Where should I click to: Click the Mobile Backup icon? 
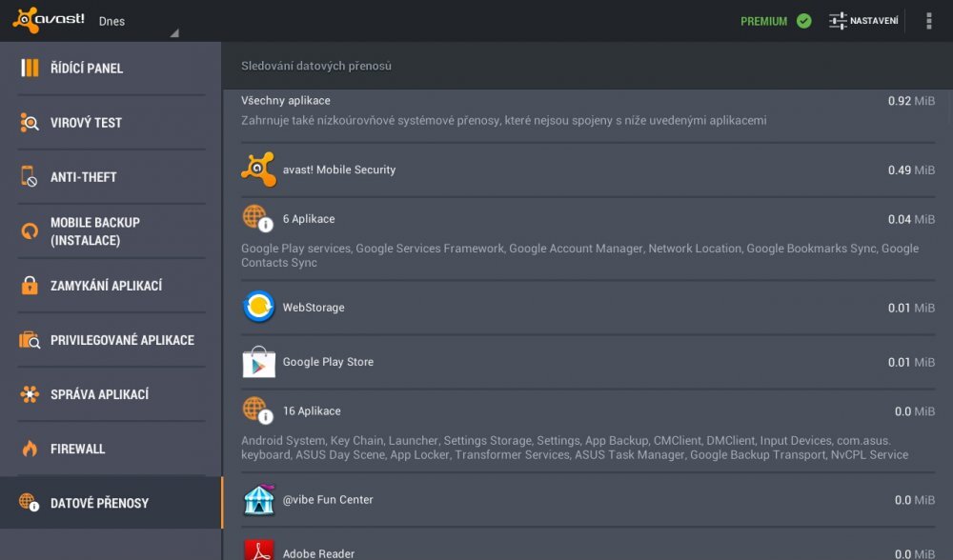[30, 231]
